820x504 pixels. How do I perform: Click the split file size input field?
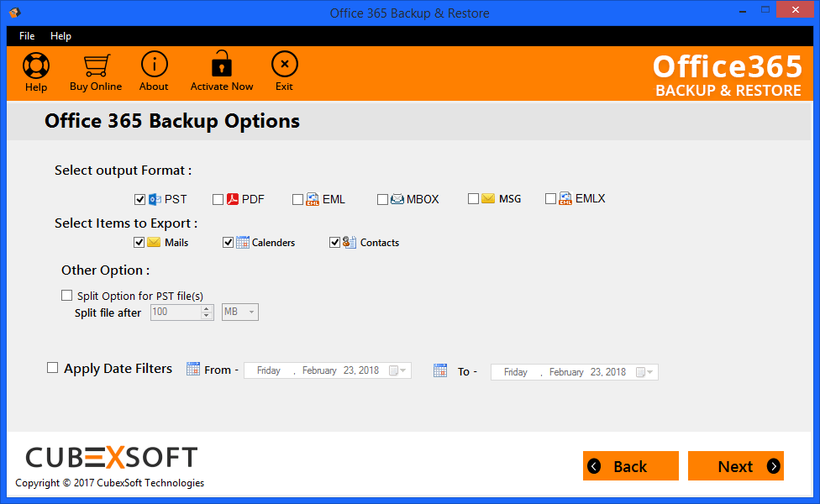click(x=172, y=312)
